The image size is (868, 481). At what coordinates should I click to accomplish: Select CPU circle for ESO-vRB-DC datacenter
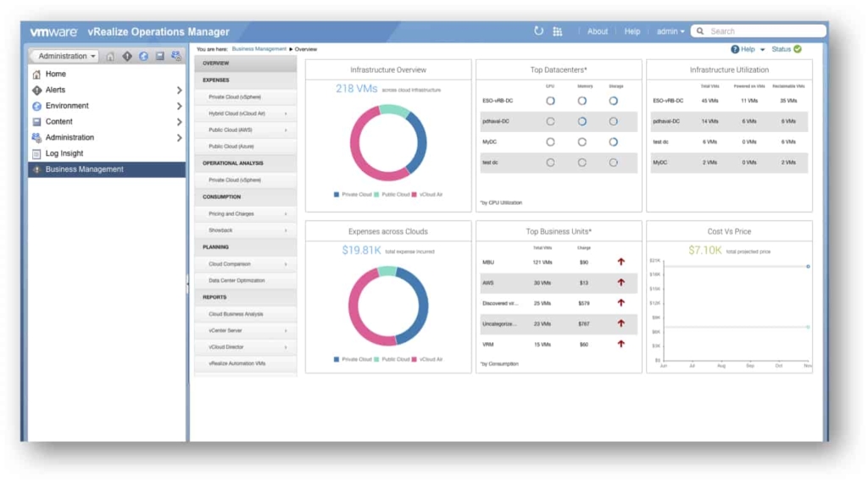(x=550, y=101)
